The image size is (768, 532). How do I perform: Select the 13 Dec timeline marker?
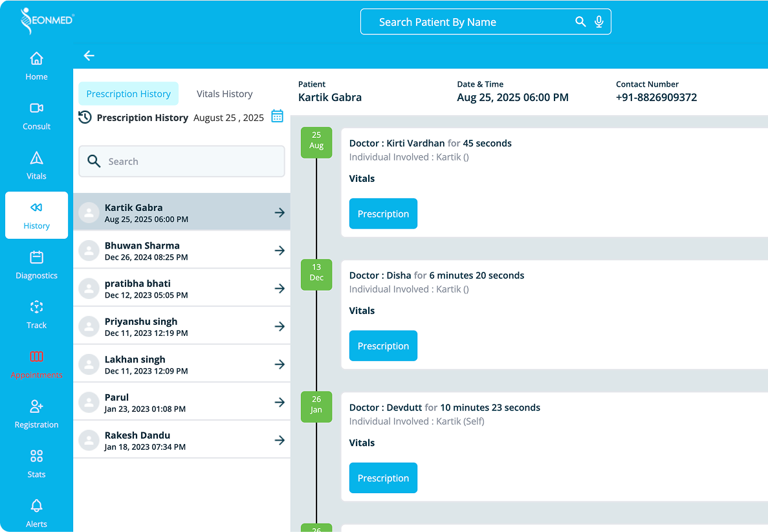point(316,275)
